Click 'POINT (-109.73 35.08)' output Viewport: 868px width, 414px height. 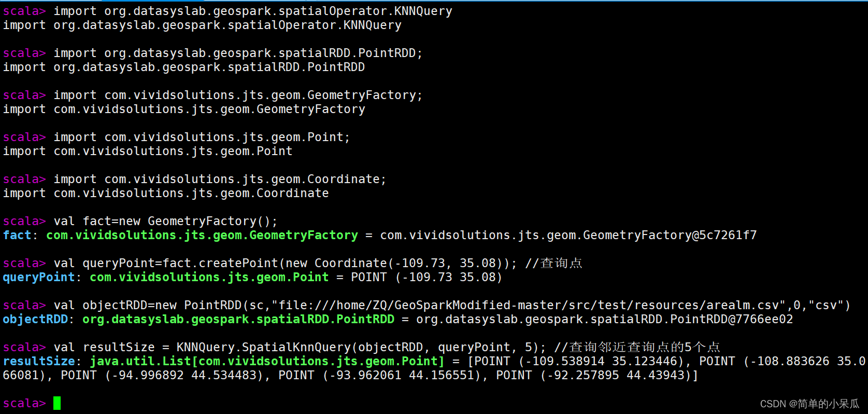click(x=426, y=277)
